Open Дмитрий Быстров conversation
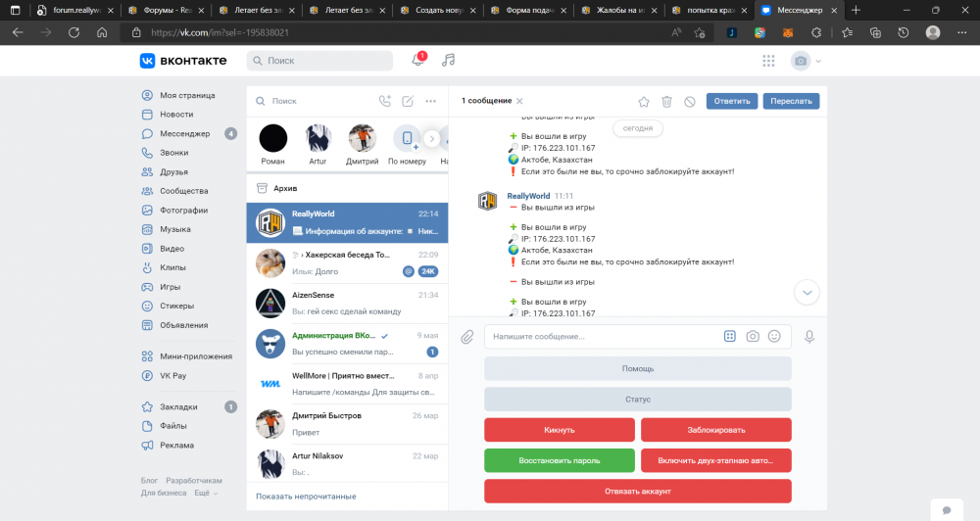The image size is (980, 521). (348, 424)
